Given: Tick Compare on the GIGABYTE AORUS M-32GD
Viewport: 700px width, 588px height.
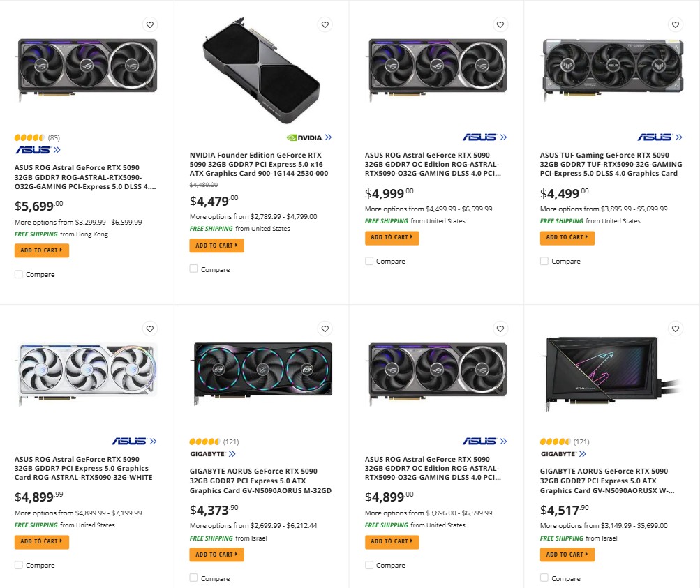Looking at the screenshot, I should click(x=193, y=578).
